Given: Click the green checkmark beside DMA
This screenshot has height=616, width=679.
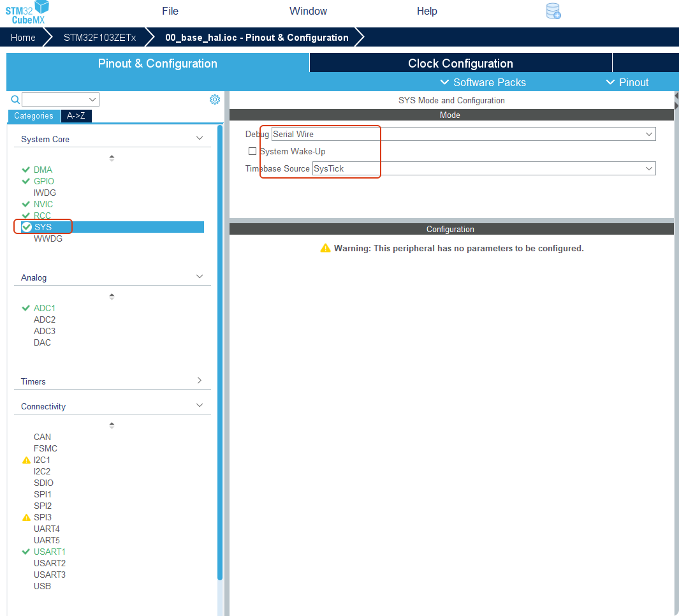Looking at the screenshot, I should click(x=26, y=170).
